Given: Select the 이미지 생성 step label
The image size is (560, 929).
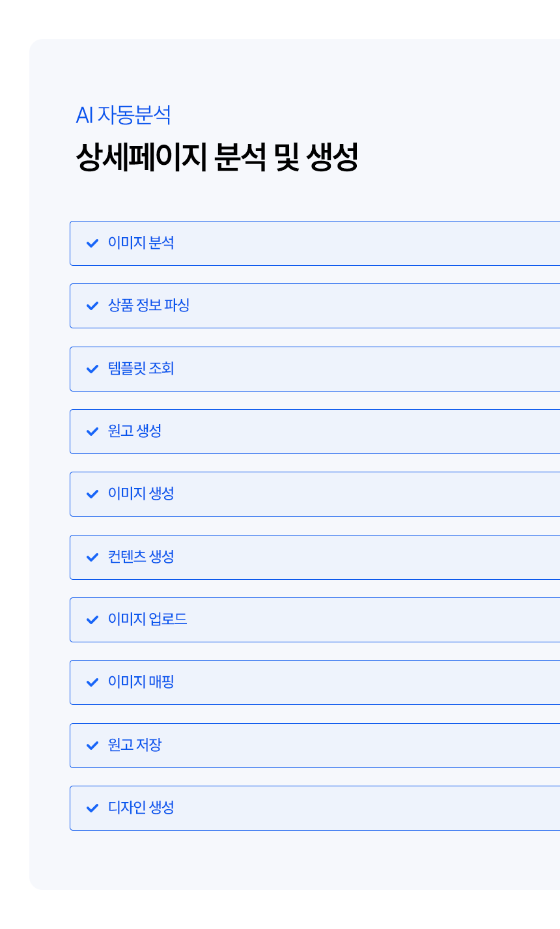Looking at the screenshot, I should [141, 494].
